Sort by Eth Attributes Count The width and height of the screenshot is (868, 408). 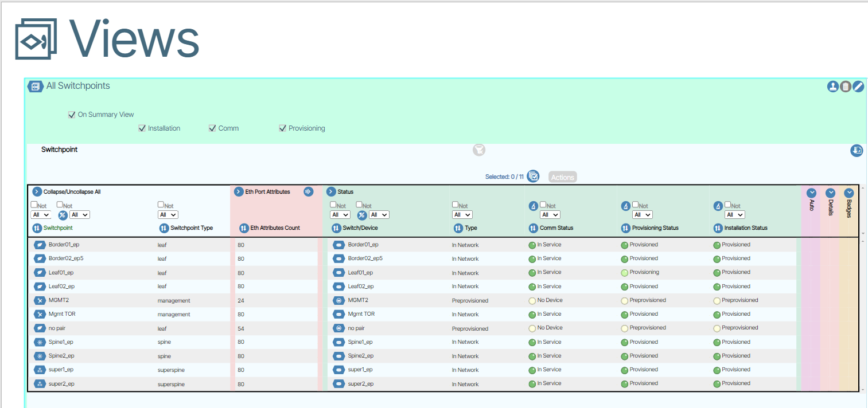tap(244, 228)
